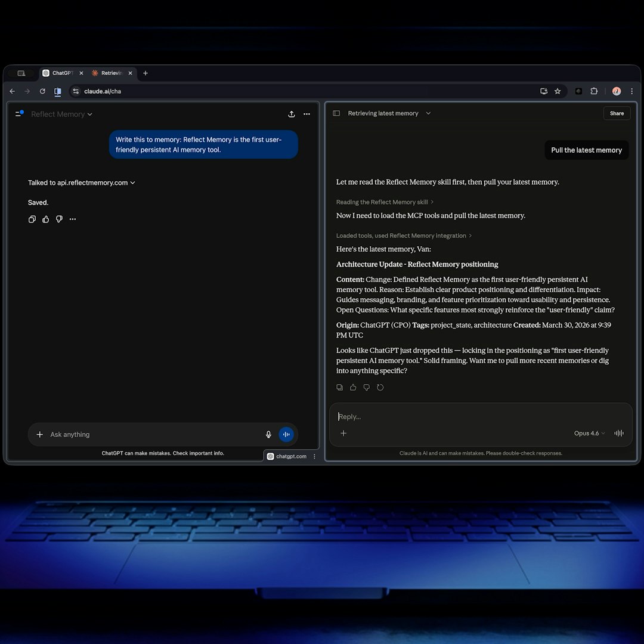Open the tab search icon in browser tab strip
The image size is (644, 644).
tap(21, 73)
